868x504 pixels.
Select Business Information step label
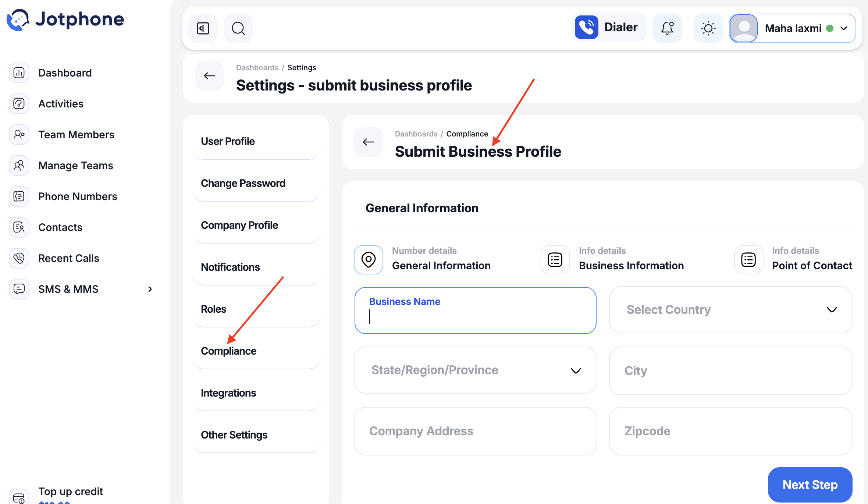click(631, 266)
